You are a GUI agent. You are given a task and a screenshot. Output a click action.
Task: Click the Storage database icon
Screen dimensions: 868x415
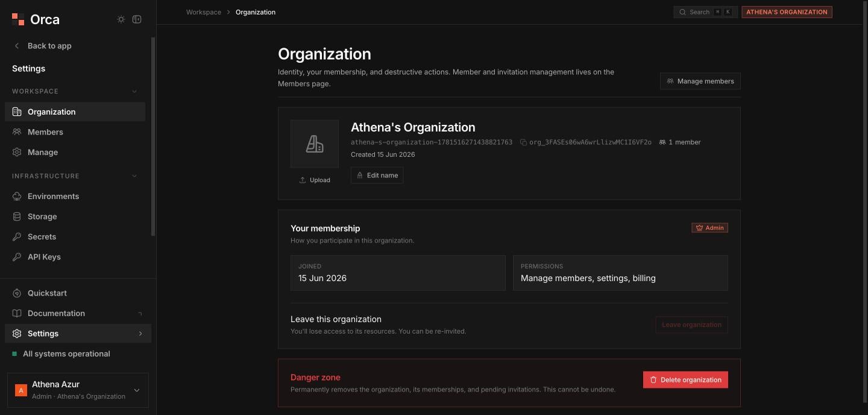pos(17,217)
